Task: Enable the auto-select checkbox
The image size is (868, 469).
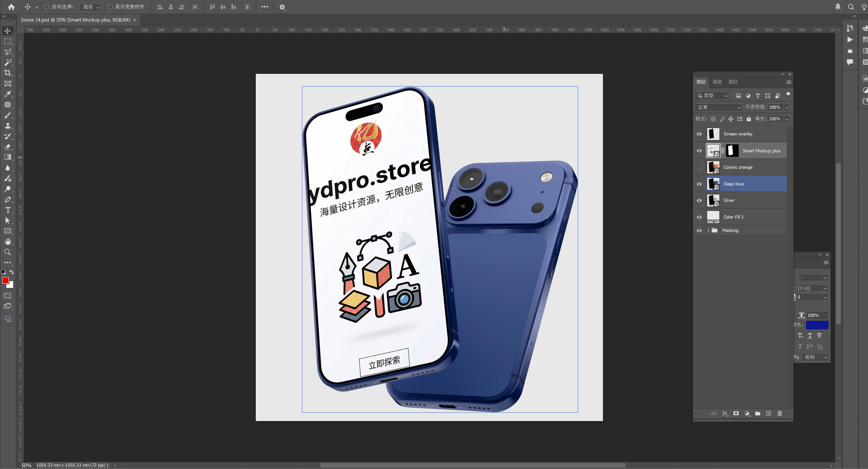Action: click(x=47, y=7)
